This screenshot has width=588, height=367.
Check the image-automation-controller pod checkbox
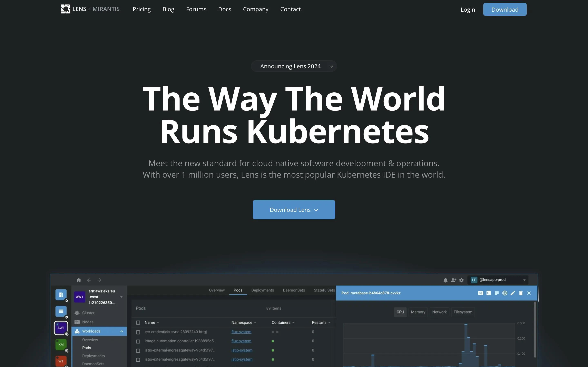pyautogui.click(x=138, y=341)
